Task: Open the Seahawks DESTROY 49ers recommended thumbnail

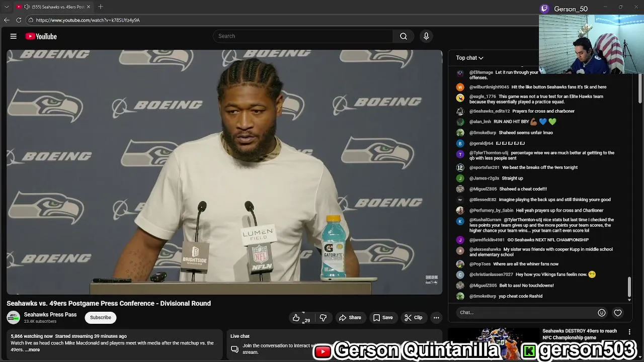Action: [x=493, y=345]
